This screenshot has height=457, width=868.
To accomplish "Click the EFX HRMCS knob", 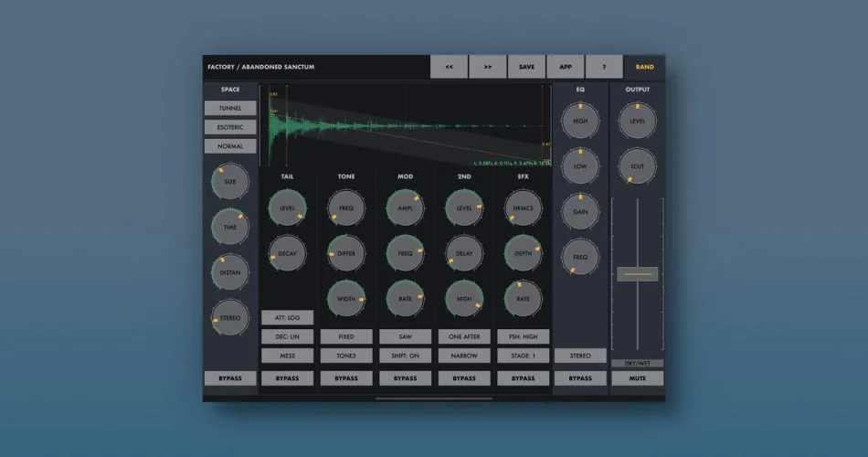I will pos(524,208).
